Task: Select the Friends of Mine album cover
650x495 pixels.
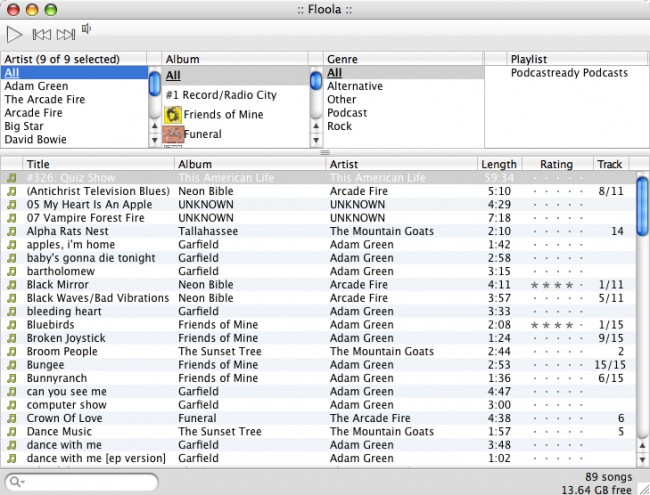Action: (172, 115)
